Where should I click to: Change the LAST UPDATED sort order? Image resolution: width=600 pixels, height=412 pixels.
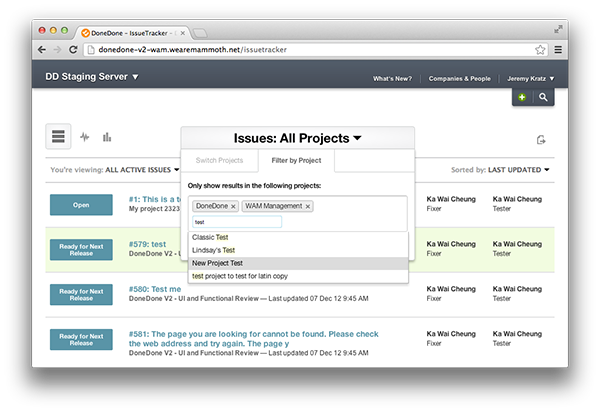518,170
